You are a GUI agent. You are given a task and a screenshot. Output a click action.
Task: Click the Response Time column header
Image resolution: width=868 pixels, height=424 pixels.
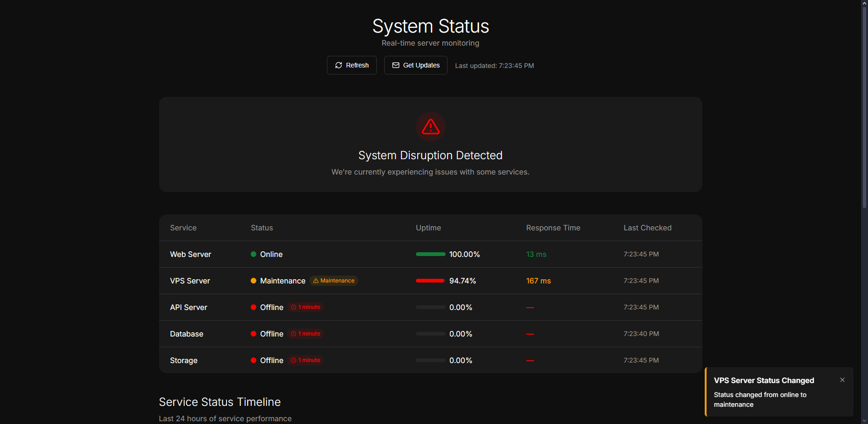[553, 228]
